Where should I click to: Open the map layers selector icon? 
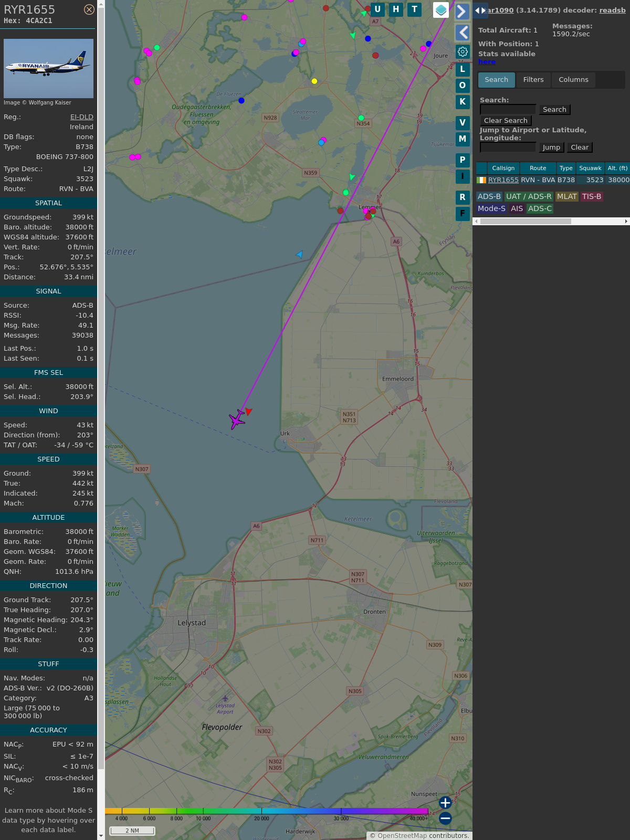tap(441, 10)
